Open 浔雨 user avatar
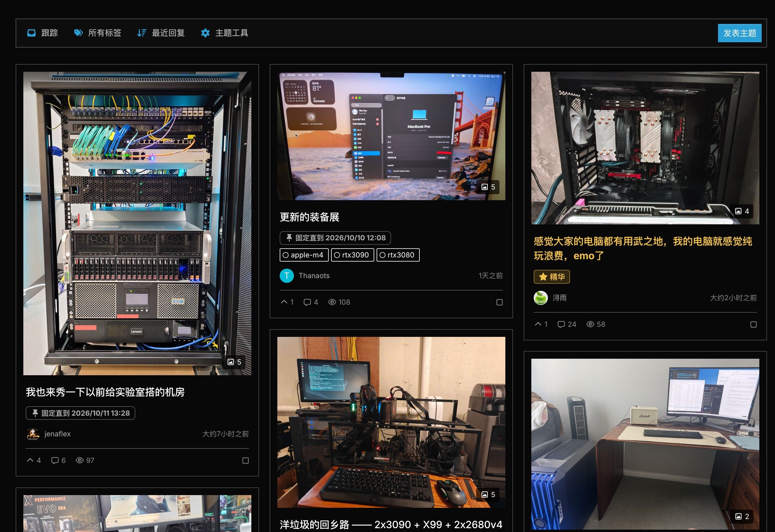The height and width of the screenshot is (532, 775). [x=540, y=298]
